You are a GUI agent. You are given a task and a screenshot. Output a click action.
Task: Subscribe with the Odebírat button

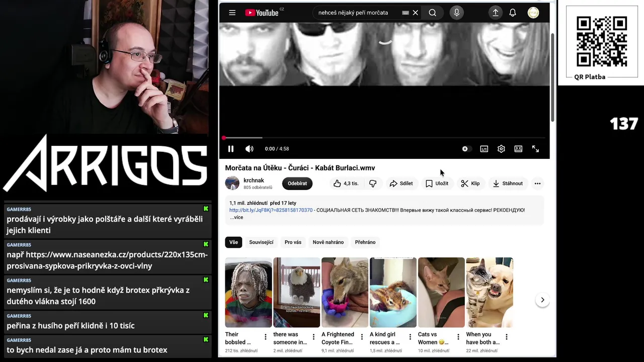(297, 184)
